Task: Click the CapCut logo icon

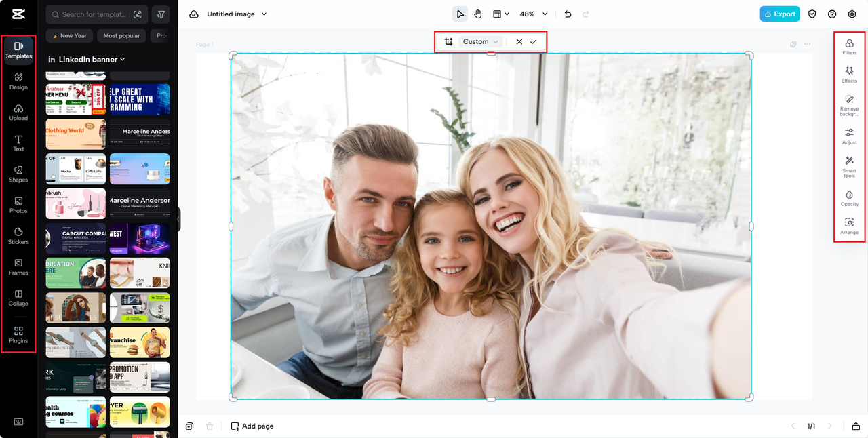Action: [x=18, y=14]
